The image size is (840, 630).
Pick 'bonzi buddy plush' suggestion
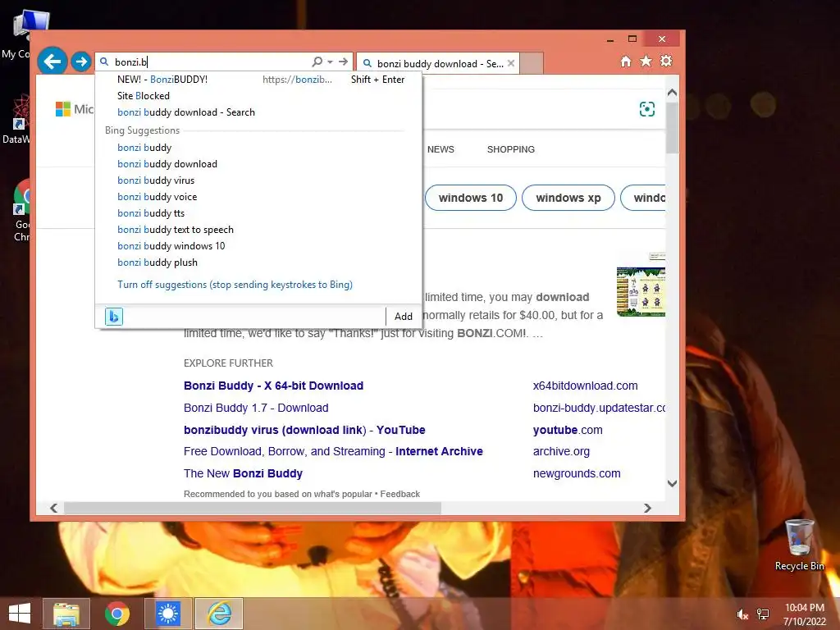[258, 262]
